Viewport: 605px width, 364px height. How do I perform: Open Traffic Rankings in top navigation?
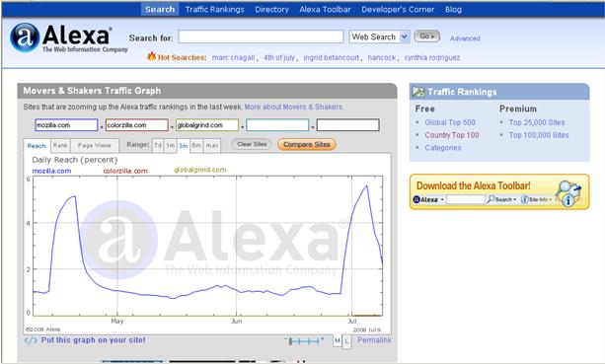tap(214, 9)
